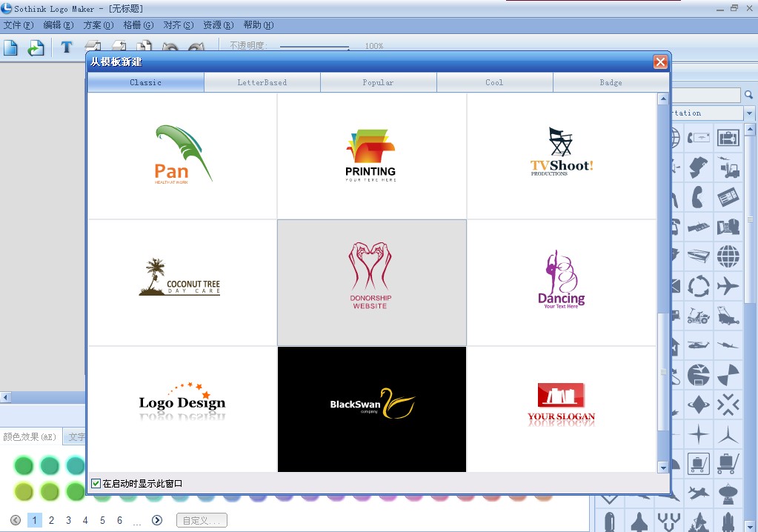Toggle 在启动时显示此窗口 checkbox

click(96, 483)
